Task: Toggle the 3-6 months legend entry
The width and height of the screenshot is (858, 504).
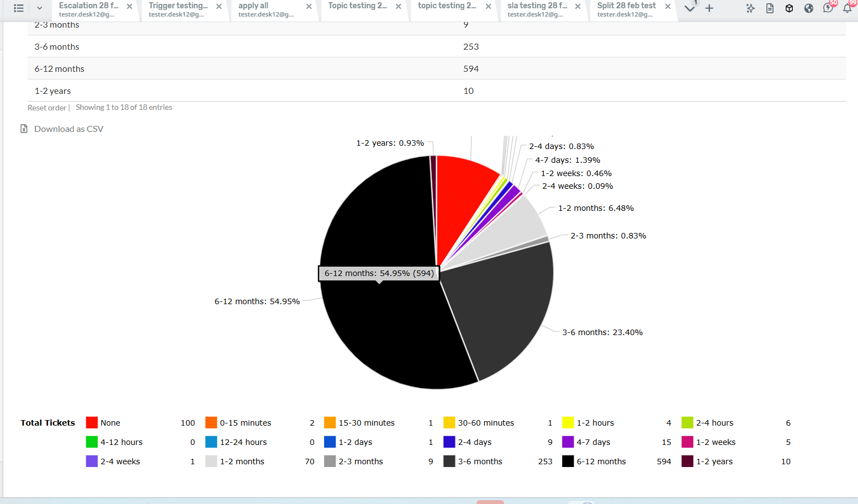Action: tap(480, 461)
